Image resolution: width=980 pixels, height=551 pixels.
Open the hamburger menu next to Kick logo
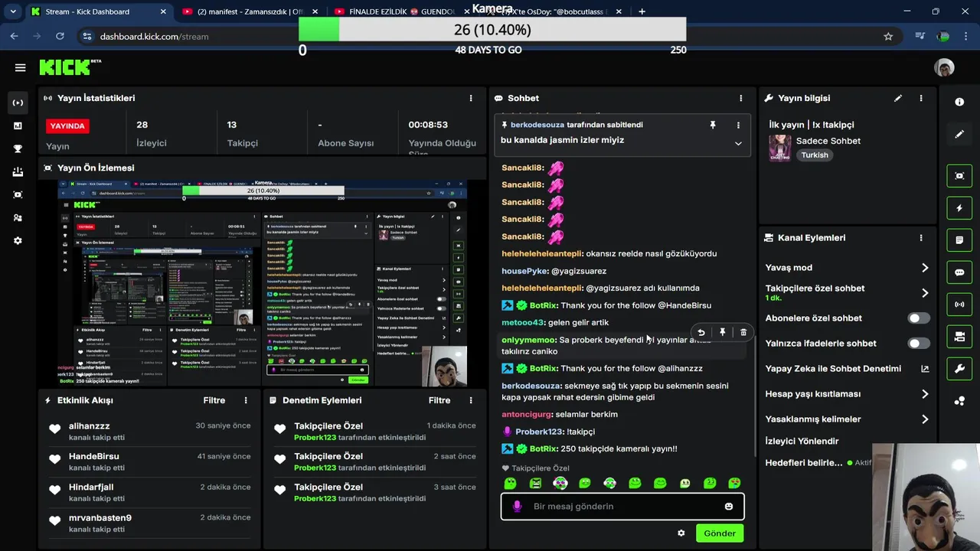click(x=21, y=67)
